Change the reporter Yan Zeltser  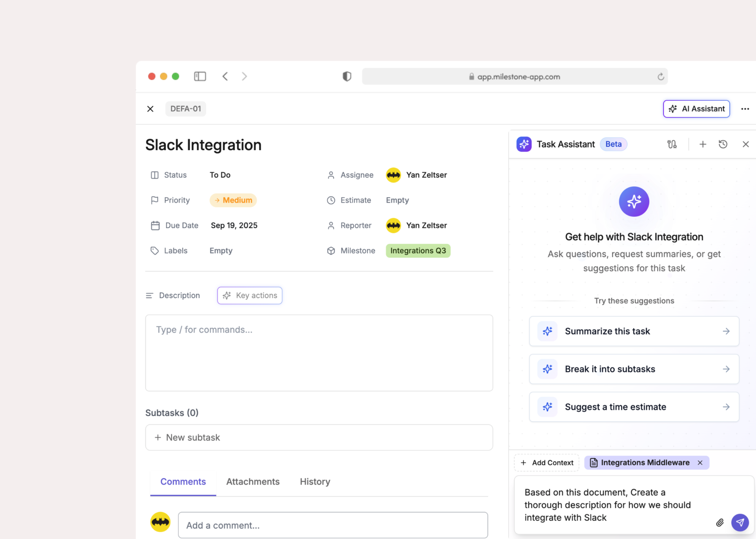click(x=427, y=225)
